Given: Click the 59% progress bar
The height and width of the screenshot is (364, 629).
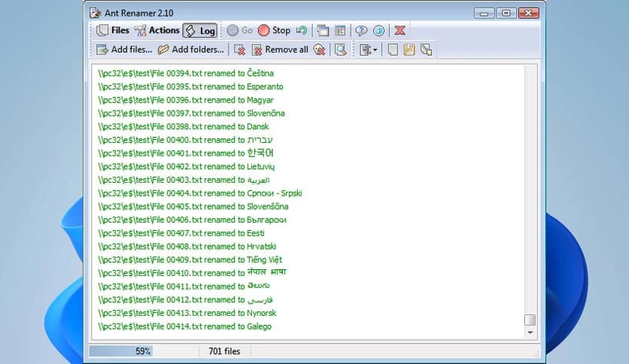Looking at the screenshot, I should click(143, 351).
